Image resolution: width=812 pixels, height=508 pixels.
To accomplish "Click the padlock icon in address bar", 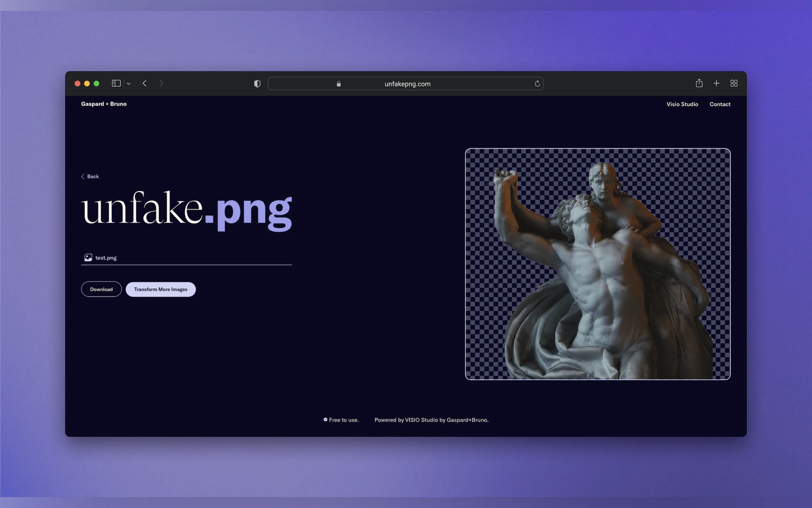I will coord(339,84).
